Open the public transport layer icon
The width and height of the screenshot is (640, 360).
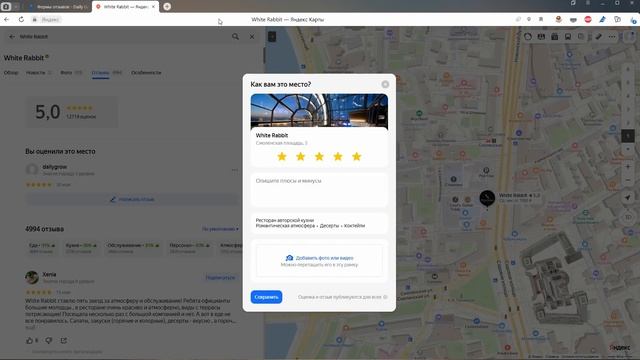(x=568, y=37)
